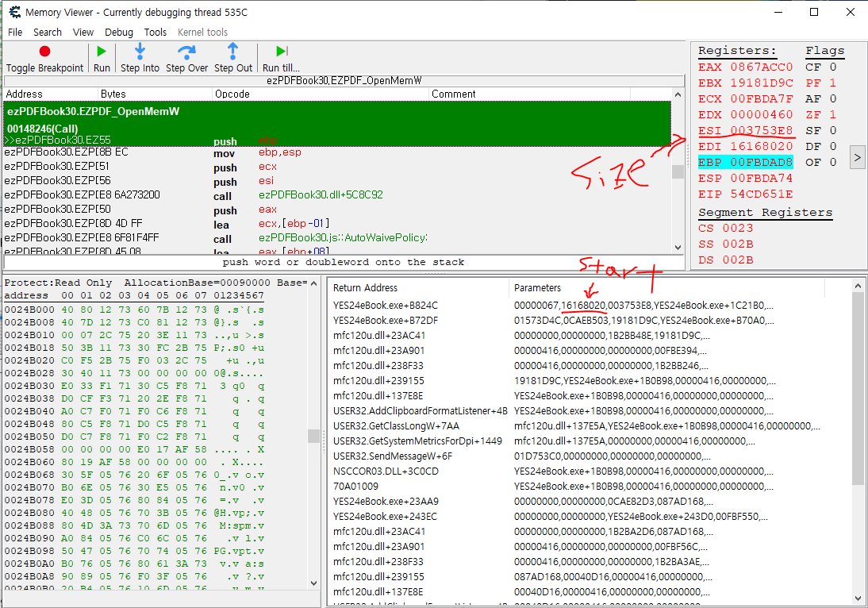Image resolution: width=868 pixels, height=608 pixels.
Task: Select the call js::AutoWaivePolicy instruction
Action: [x=337, y=238]
